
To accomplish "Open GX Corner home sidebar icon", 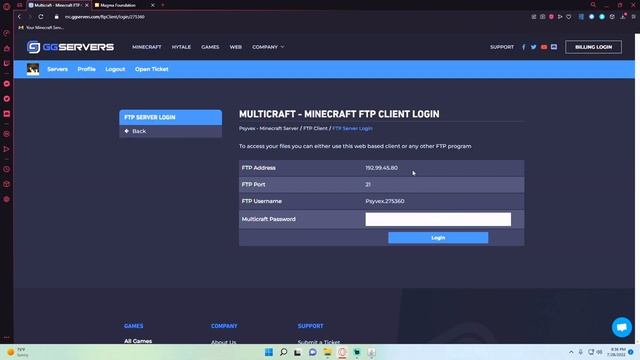I will [x=7, y=48].
